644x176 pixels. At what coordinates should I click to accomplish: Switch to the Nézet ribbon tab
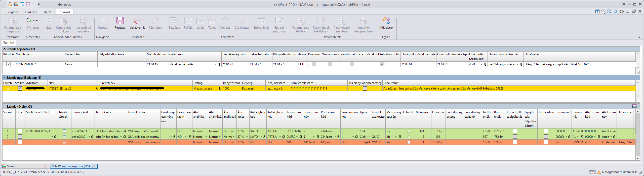point(47,12)
